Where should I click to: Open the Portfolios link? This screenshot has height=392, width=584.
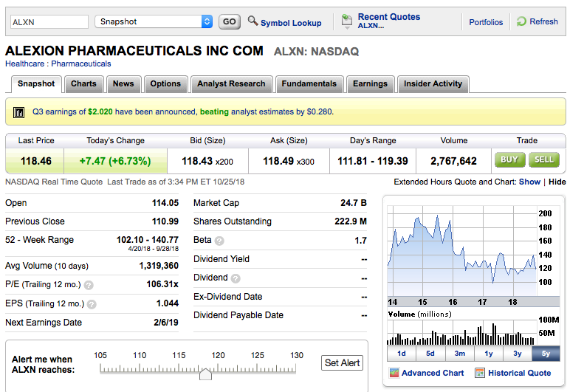coord(486,22)
